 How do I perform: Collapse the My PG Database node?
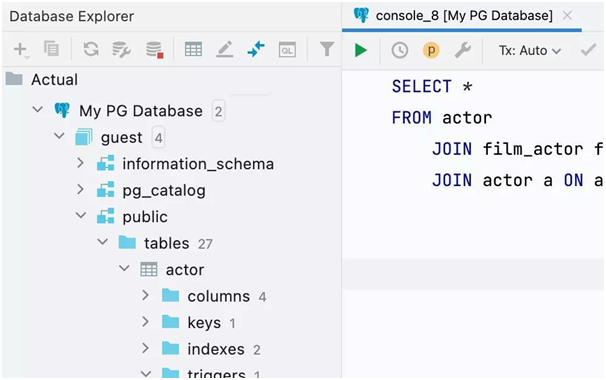coord(37,110)
